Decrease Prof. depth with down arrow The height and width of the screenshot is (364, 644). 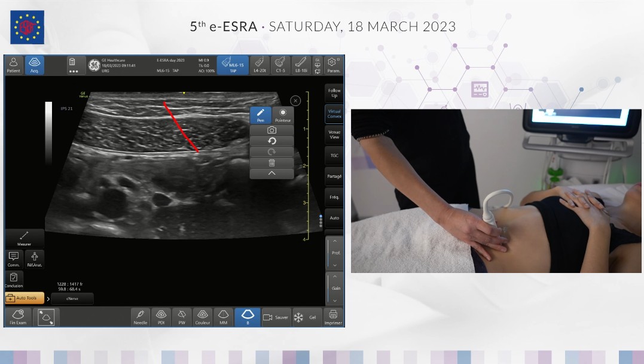click(335, 265)
